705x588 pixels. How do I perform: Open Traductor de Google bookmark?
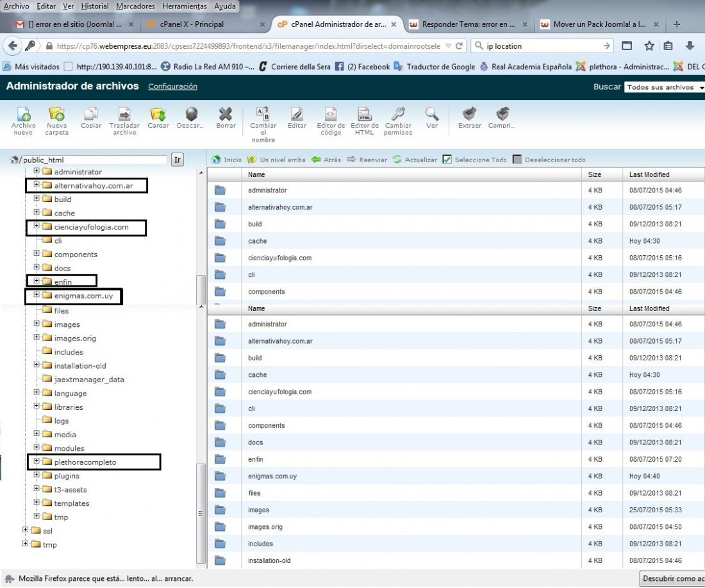(435, 67)
